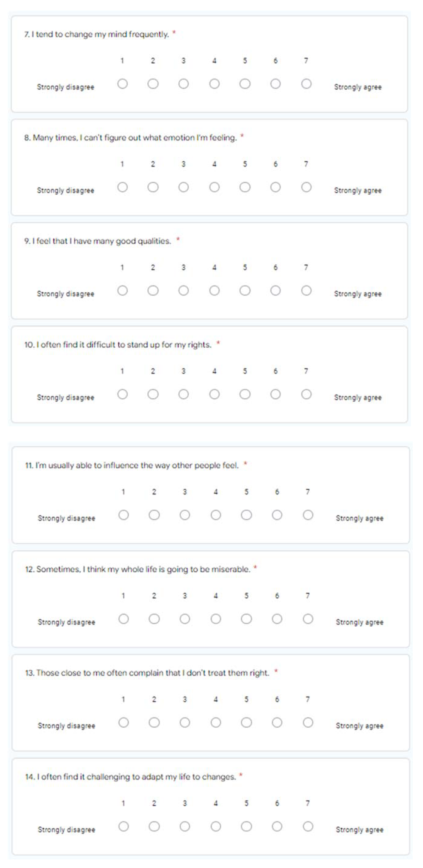The image size is (423, 868).
Task: Select rating 4 for question 14
Action: [x=216, y=826]
